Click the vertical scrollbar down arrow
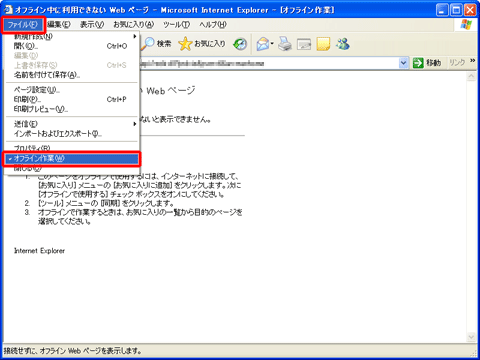This screenshot has width=480, height=360. (471, 337)
